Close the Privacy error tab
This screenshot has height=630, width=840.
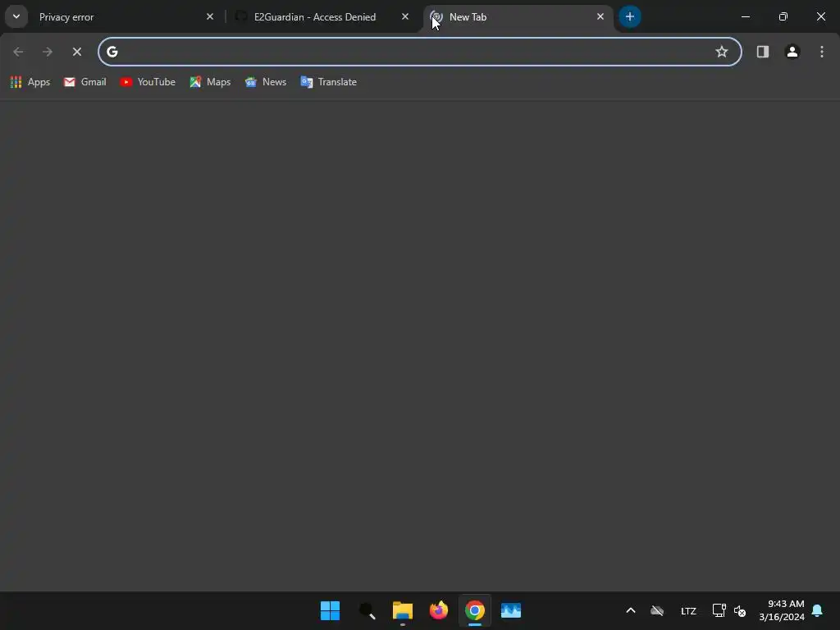(x=210, y=16)
